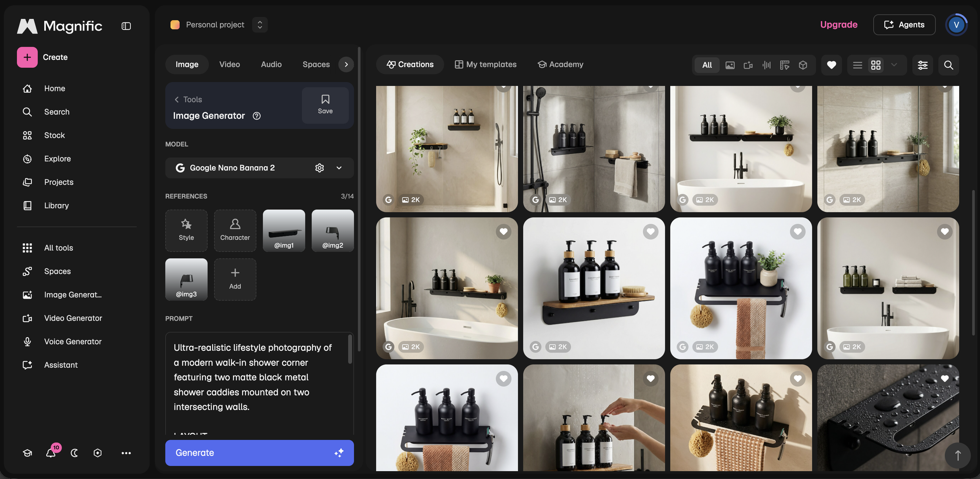This screenshot has height=479, width=980.
Task: Add a new reference image
Action: click(x=235, y=279)
